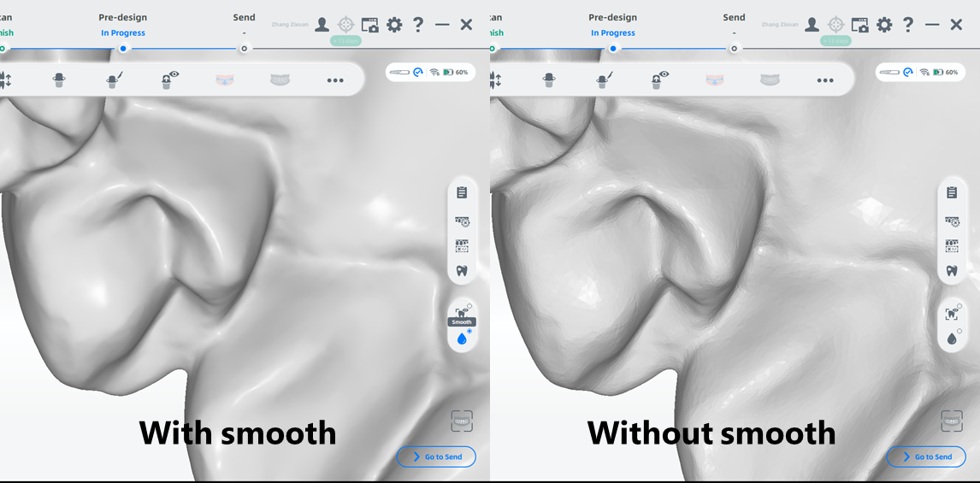Select single tooth marker icon in With smooth sidebar

462,270
